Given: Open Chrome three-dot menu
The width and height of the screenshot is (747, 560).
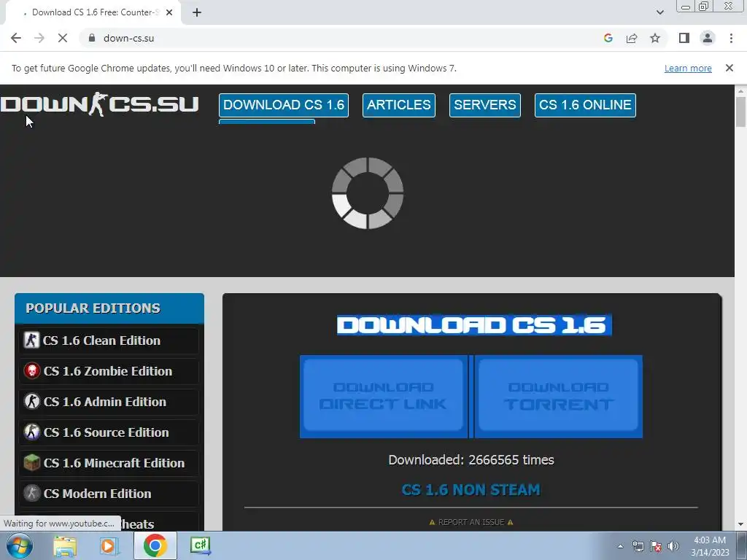Looking at the screenshot, I should pos(731,38).
